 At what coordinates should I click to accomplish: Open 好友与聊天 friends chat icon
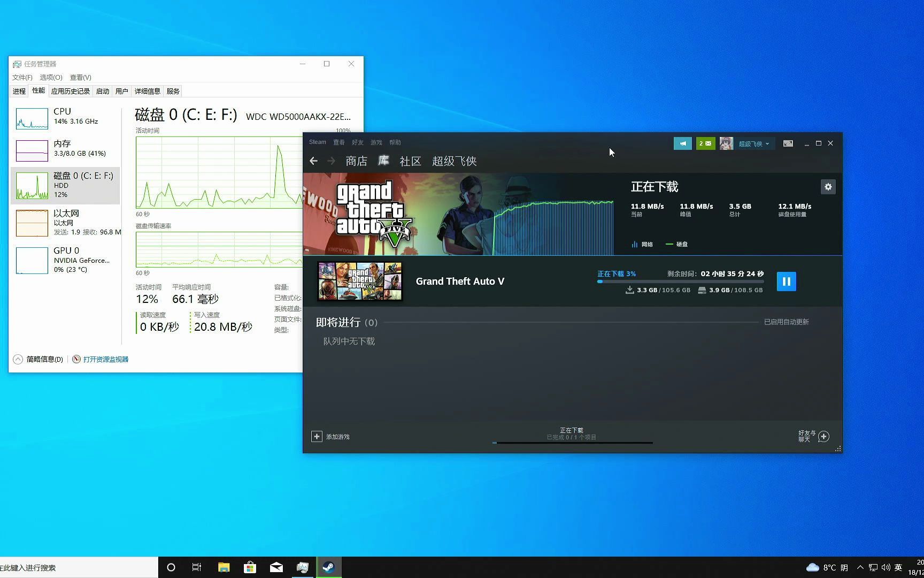(x=823, y=437)
